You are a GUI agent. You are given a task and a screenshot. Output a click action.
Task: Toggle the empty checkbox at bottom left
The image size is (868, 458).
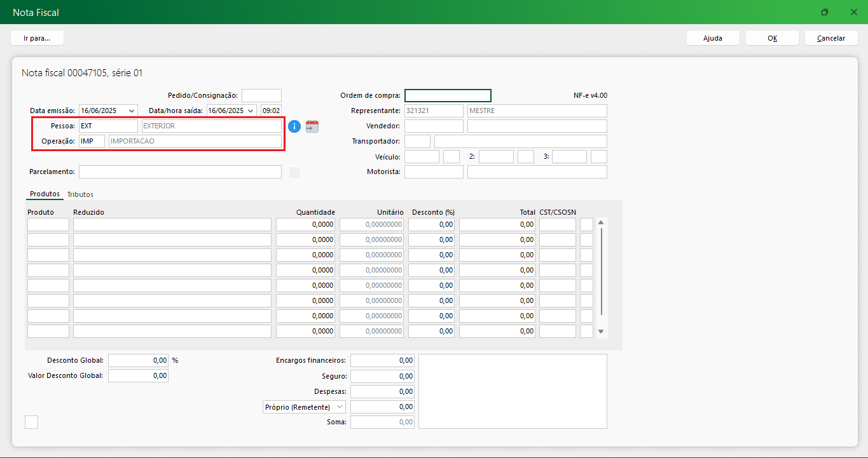pyautogui.click(x=31, y=422)
